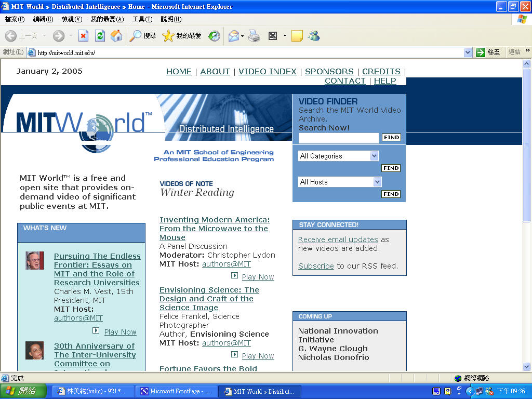Open Favorites with the star icon

(182, 36)
